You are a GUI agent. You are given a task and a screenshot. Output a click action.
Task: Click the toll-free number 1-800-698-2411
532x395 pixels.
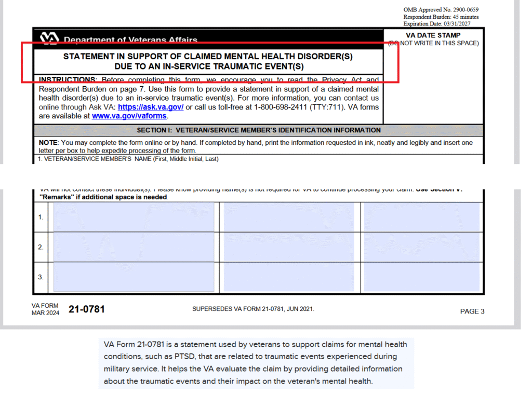click(x=282, y=107)
